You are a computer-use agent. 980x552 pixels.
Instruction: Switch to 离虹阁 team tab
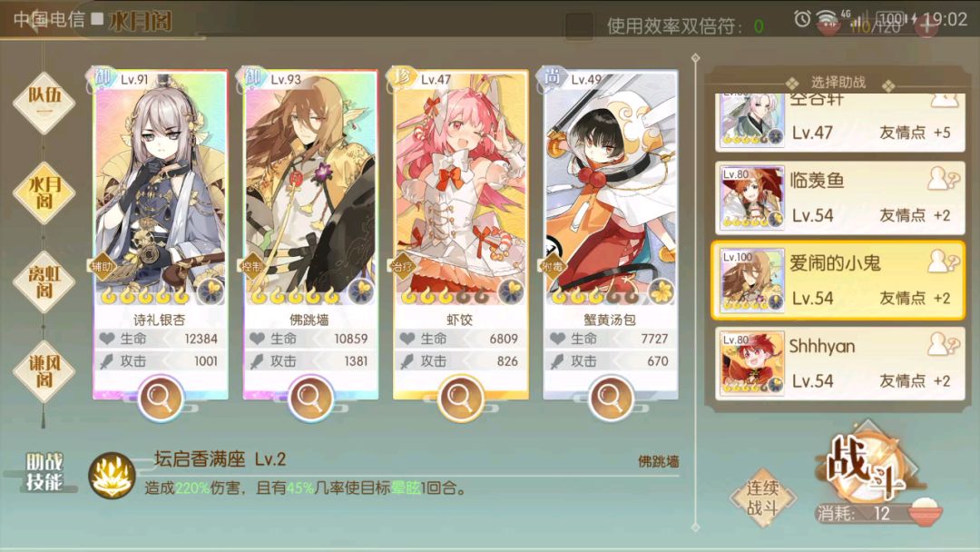44,281
